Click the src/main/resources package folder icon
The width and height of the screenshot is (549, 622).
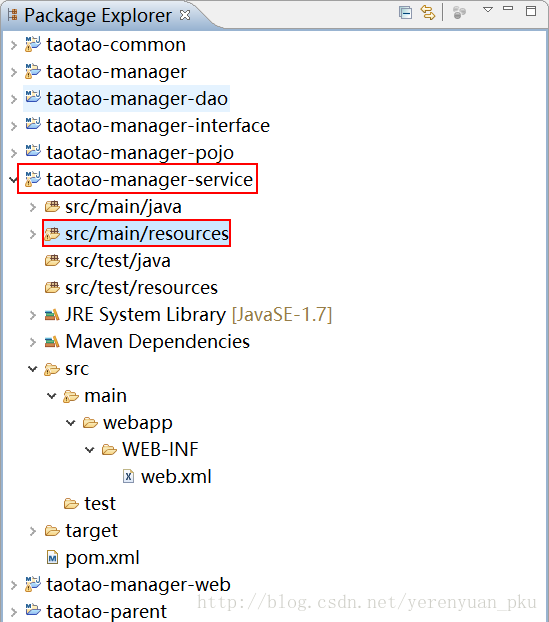pyautogui.click(x=52, y=234)
